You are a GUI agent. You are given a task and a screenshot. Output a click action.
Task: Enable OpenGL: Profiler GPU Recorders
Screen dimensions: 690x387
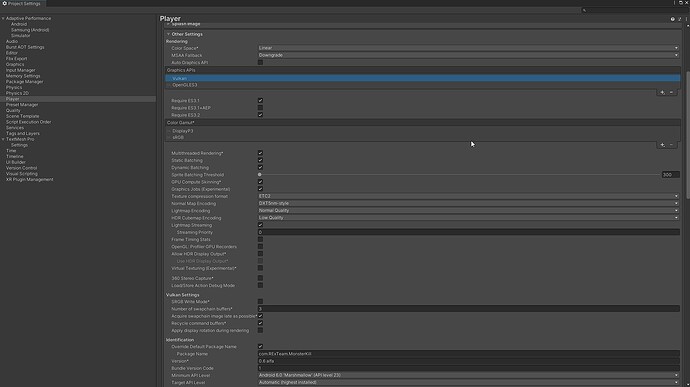[x=260, y=247]
